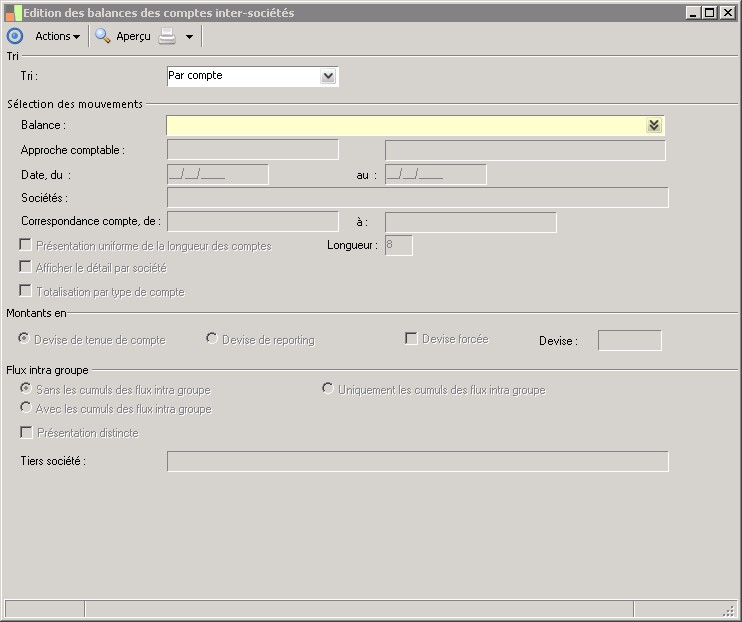Click the Correspondance compte 'à' field
This screenshot has width=742, height=622.
(x=471, y=222)
